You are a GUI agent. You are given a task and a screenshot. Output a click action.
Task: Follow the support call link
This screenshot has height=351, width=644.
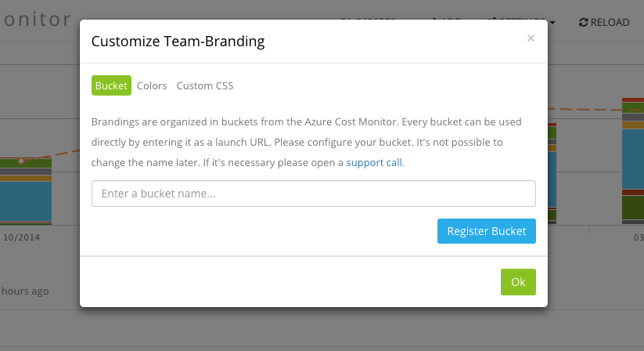pos(375,163)
